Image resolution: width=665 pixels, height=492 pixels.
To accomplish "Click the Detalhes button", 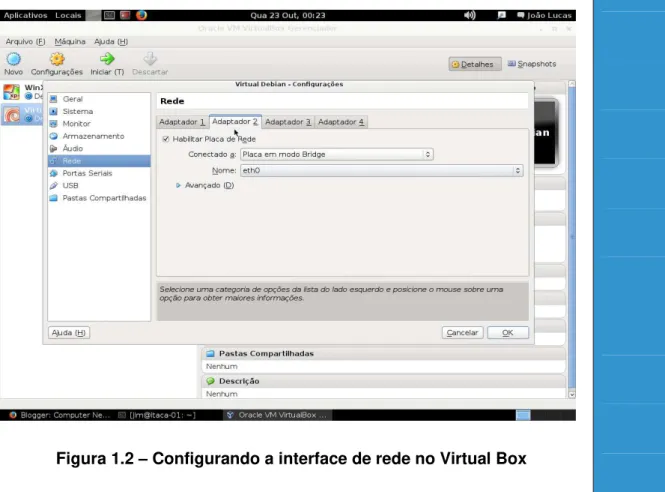I will (475, 64).
